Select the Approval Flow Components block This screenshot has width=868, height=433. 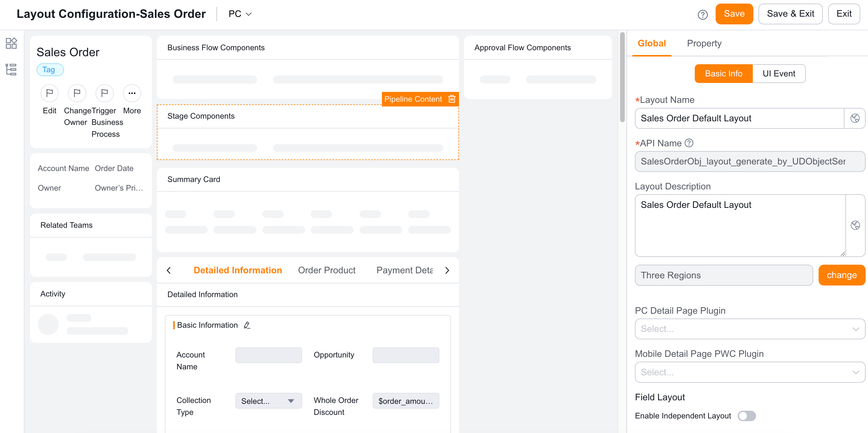(538, 67)
